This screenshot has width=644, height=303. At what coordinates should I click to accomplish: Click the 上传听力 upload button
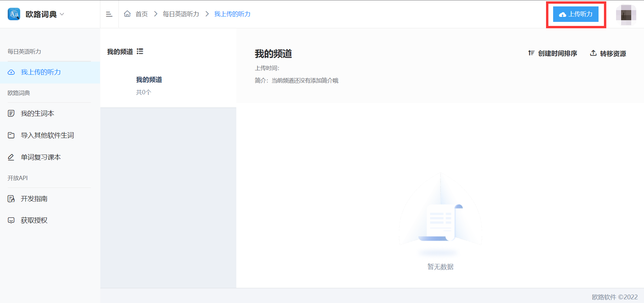(576, 14)
